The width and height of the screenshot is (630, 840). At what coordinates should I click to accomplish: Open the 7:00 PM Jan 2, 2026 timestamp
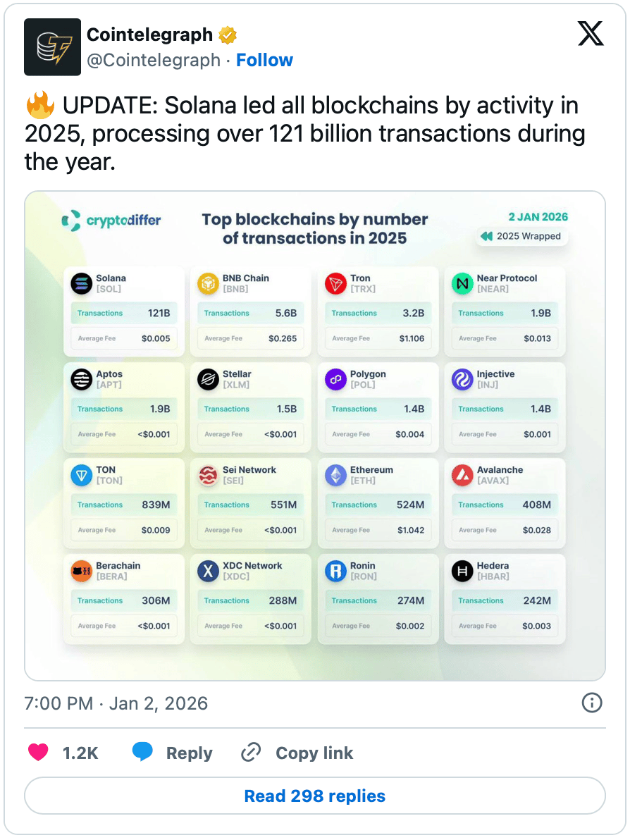[x=116, y=703]
